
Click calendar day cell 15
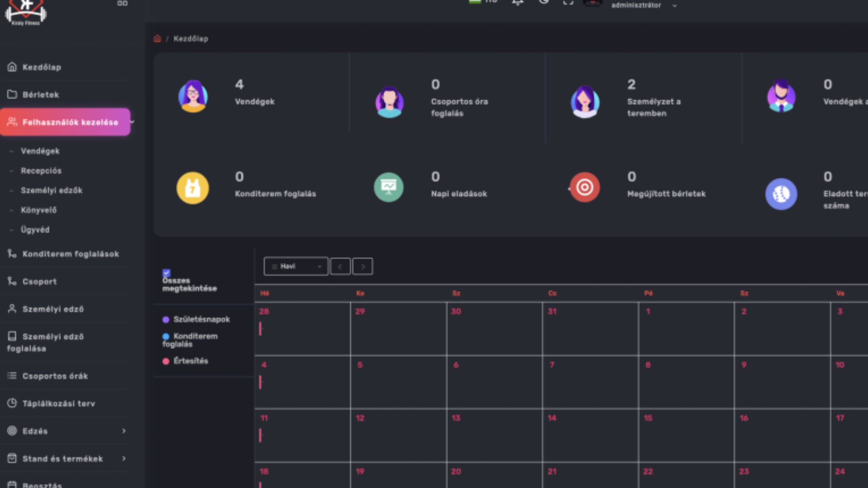pos(686,436)
